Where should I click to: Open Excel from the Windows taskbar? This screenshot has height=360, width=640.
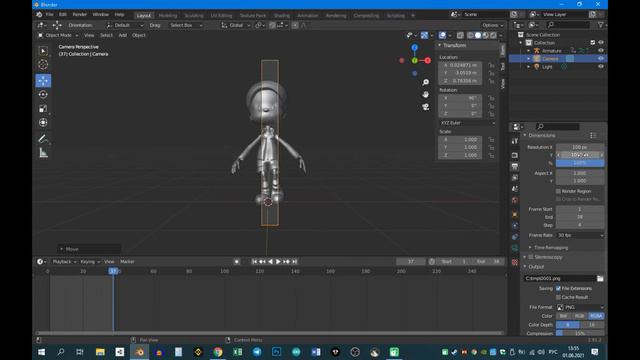click(238, 352)
